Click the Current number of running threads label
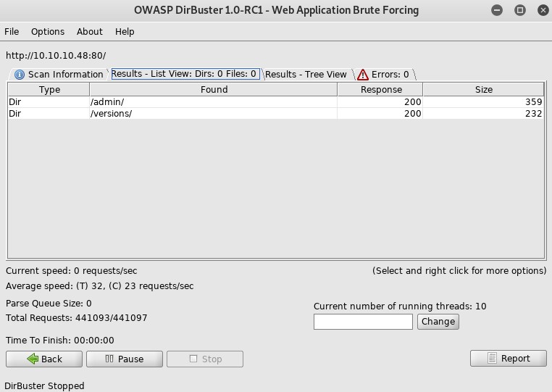The image size is (552, 392). tap(400, 306)
